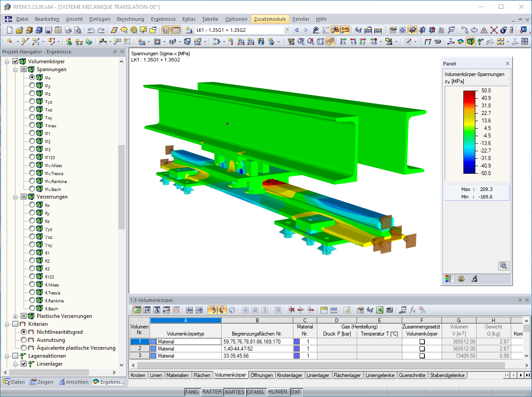Collapse the Spannungen tree node

point(16,69)
